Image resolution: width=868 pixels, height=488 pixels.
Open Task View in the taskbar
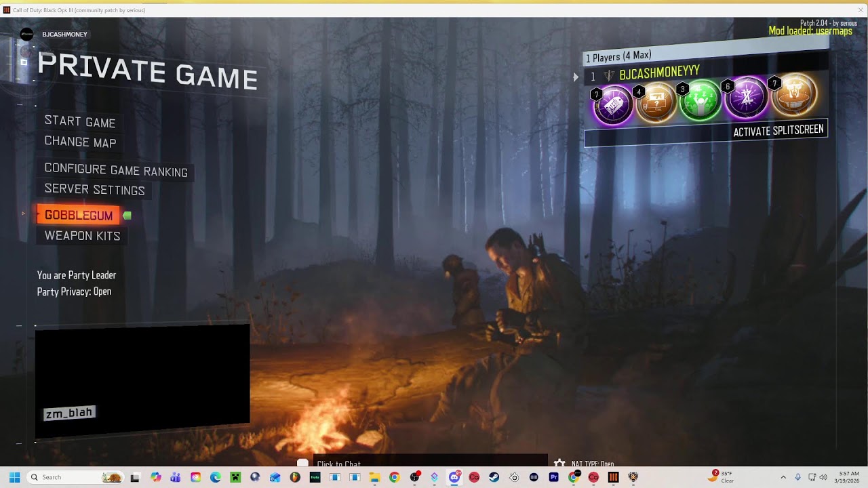click(135, 477)
